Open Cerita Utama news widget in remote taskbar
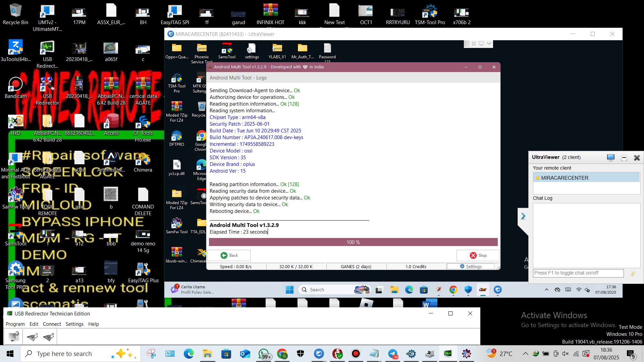 193,289
